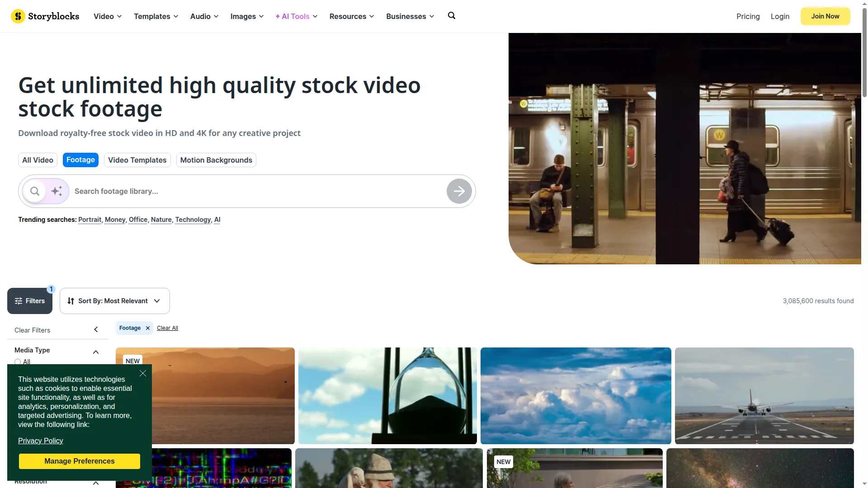Focus the Search footage library field
Viewport: 868px width, 488px height.
[258, 191]
